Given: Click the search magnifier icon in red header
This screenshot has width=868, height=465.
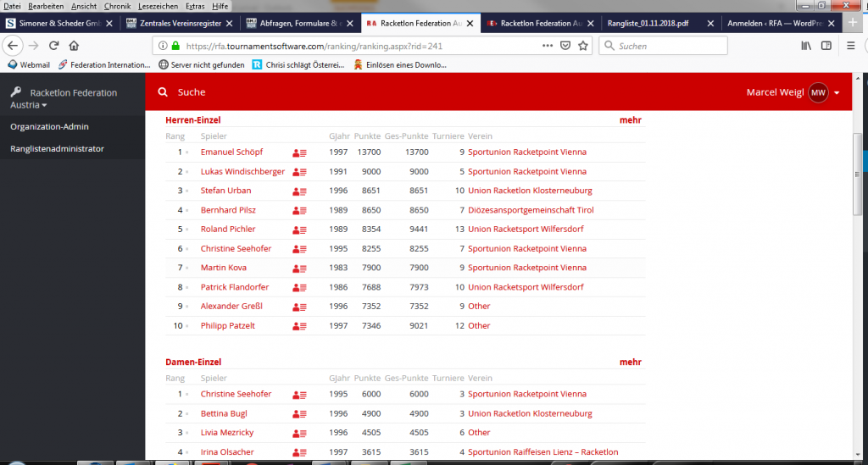Looking at the screenshot, I should 163,91.
